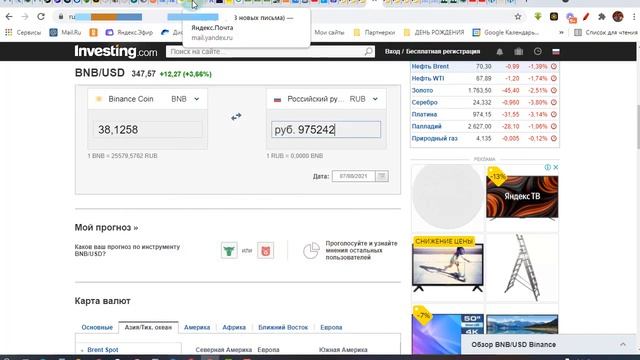Switch to the Европа tab
Viewport: 640px width, 360px height.
click(x=331, y=327)
